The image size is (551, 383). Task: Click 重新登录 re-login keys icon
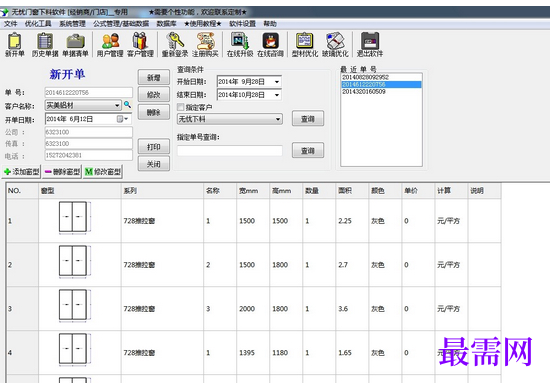point(175,45)
